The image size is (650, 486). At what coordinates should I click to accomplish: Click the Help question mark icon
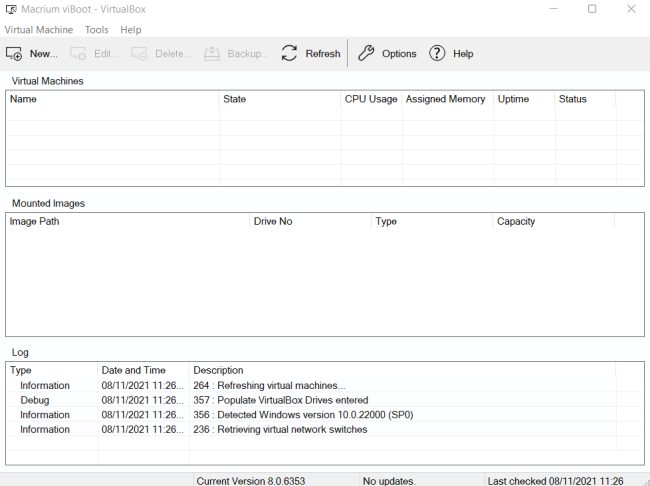tap(437, 53)
